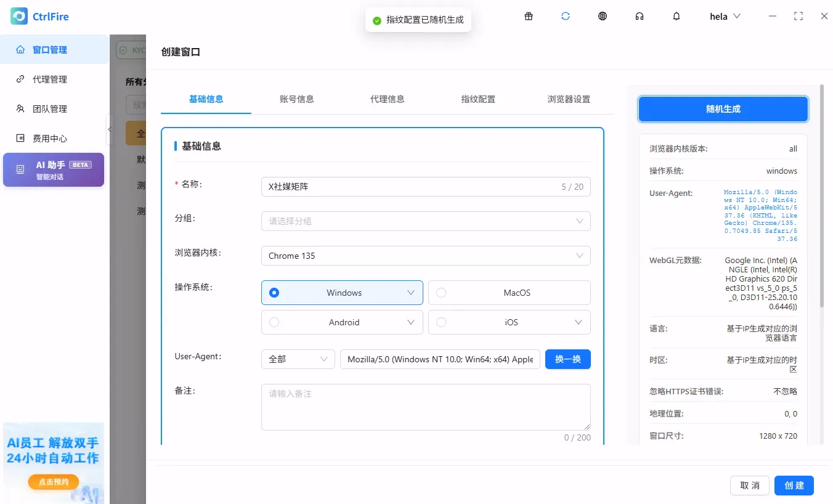
Task: Open the 浏览器内核 Chrome 135 dropdown
Action: click(x=425, y=256)
